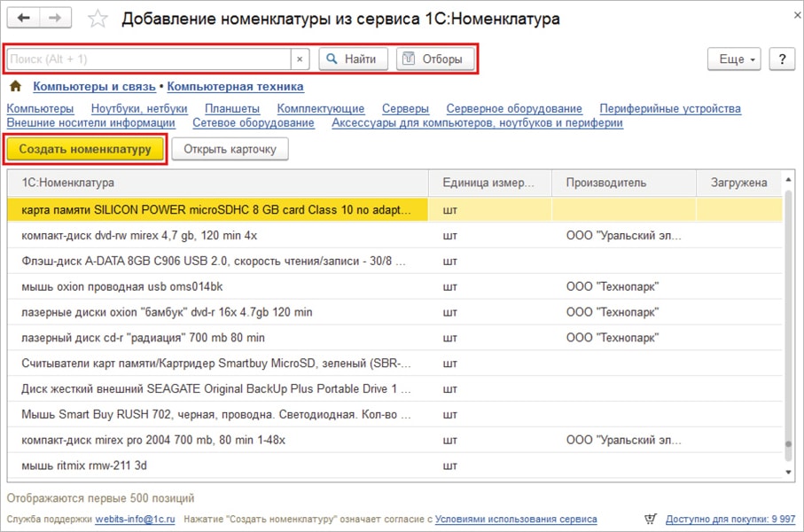
Task: Sort by "Производитель" column header
Action: tap(606, 183)
